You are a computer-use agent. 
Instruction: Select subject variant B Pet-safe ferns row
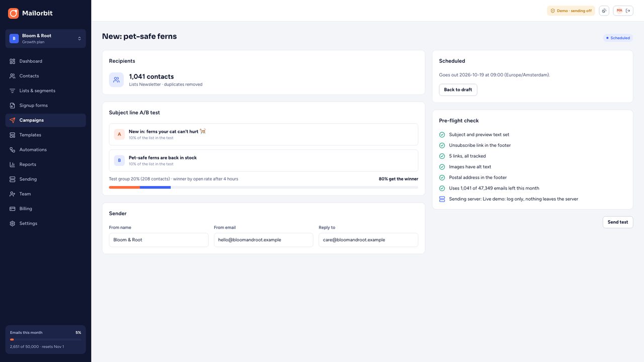(x=264, y=160)
